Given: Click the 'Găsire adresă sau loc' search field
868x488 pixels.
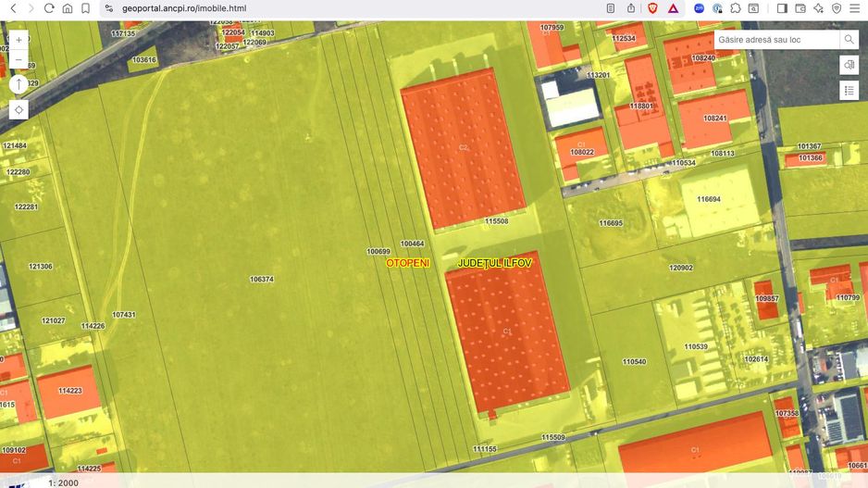Looking at the screenshot, I should (775, 40).
